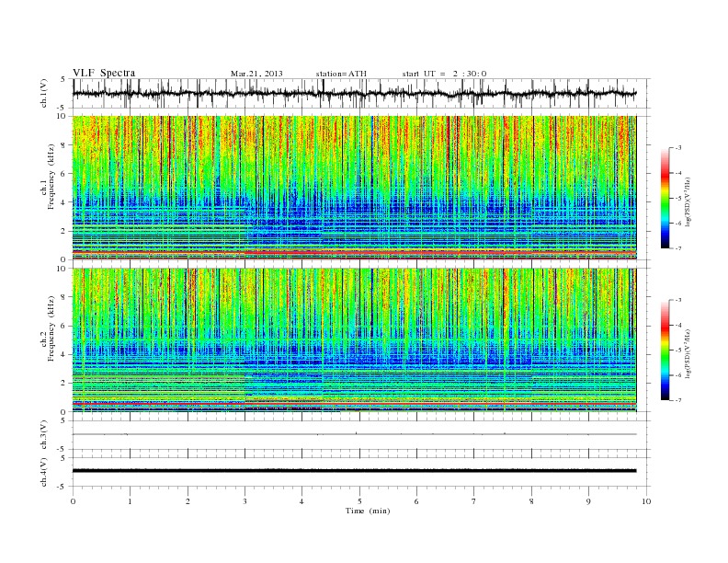This screenshot has width=728, height=563.
Task: Click time axis tick label "6"
Action: click(x=416, y=501)
